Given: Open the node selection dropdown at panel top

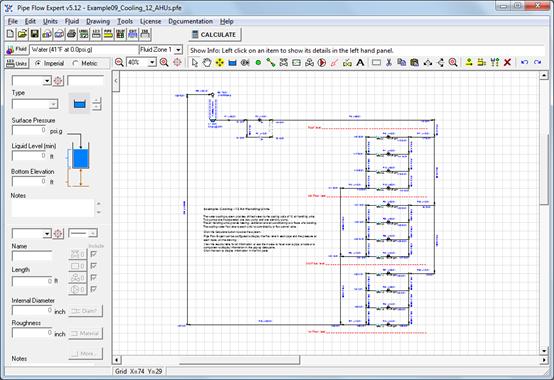Looking at the screenshot, I should 47,81.
